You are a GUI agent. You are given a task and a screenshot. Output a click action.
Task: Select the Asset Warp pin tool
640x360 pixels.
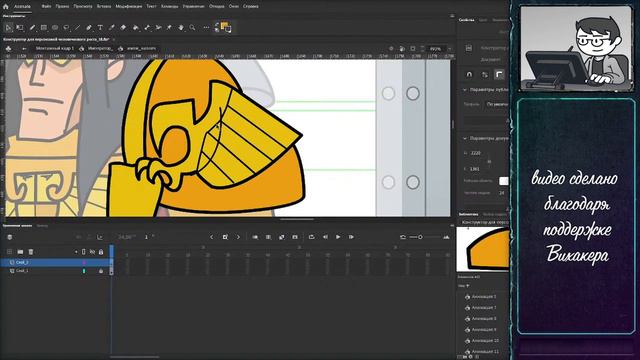point(169,27)
